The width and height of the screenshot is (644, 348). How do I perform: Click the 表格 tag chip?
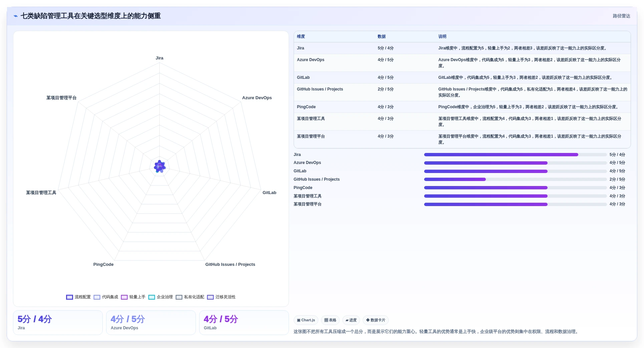tap(330, 320)
